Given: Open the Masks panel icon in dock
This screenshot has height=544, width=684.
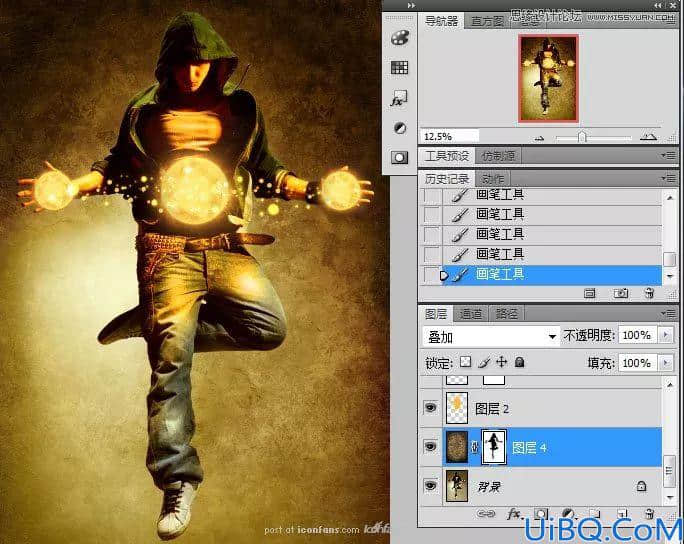Looking at the screenshot, I should pos(399,157).
